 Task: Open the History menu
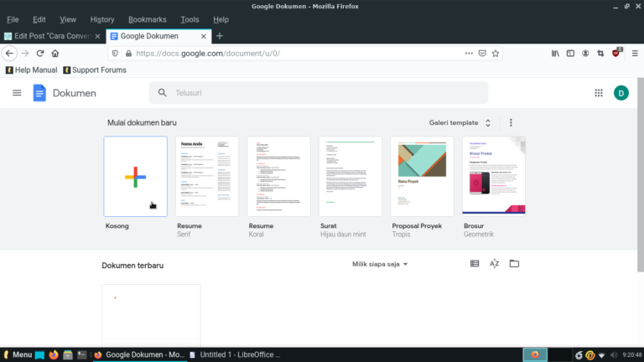102,20
